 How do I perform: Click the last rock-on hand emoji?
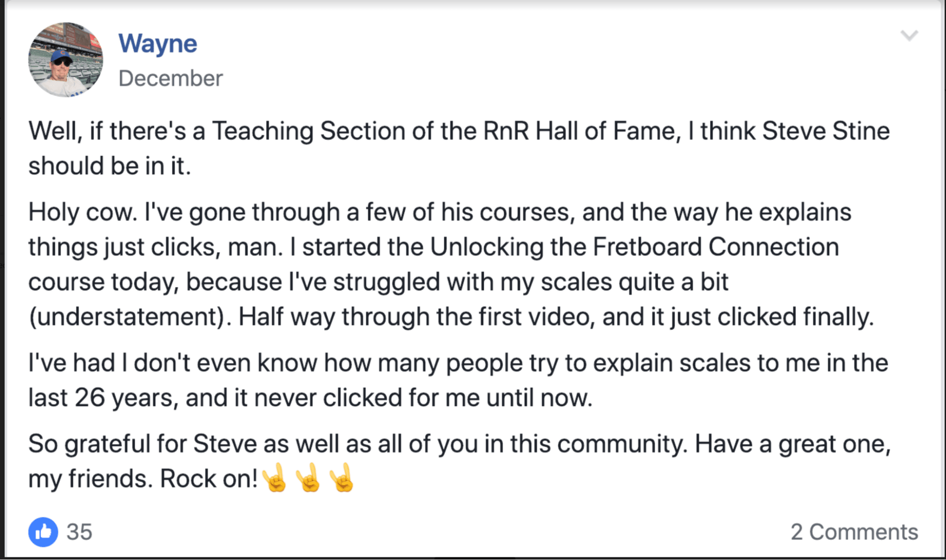(342, 478)
